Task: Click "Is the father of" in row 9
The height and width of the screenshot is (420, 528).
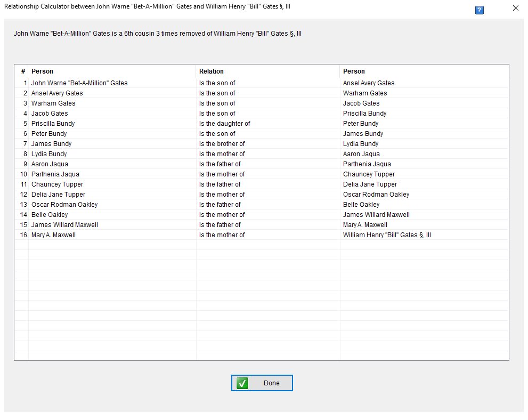Action: tap(220, 164)
